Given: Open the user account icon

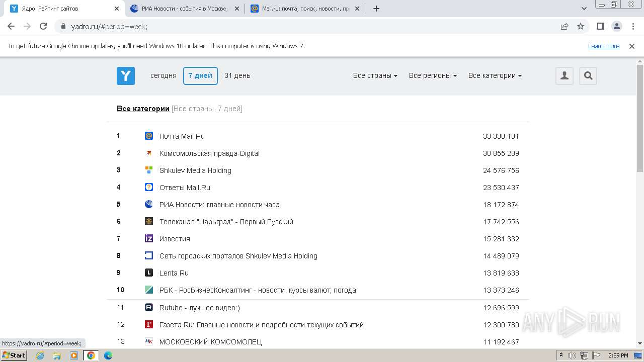Looking at the screenshot, I should [565, 76].
